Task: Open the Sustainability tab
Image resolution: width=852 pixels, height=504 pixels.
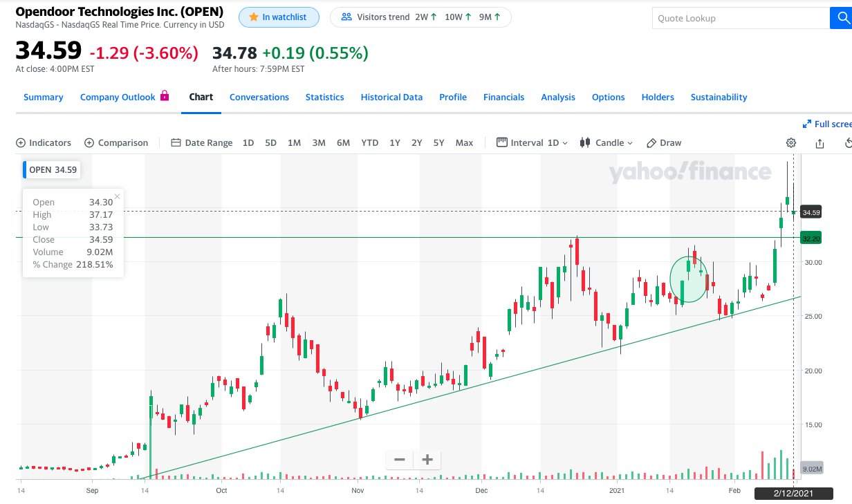Action: tap(719, 97)
